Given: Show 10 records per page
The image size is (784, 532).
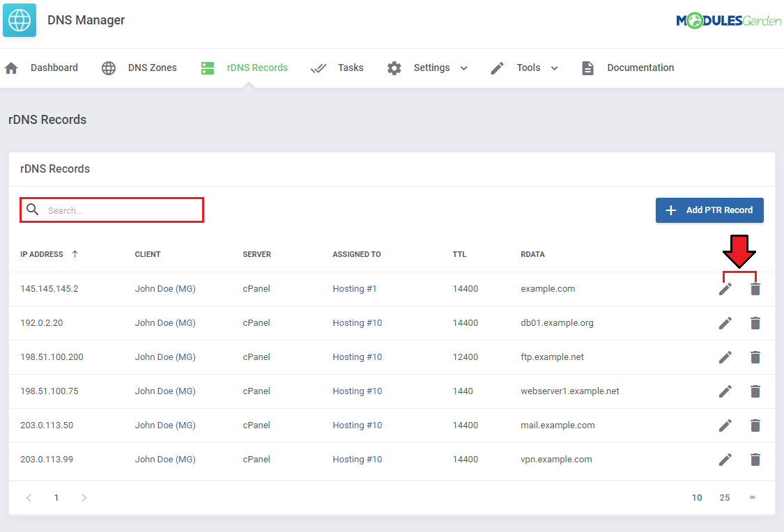Looking at the screenshot, I should (697, 498).
